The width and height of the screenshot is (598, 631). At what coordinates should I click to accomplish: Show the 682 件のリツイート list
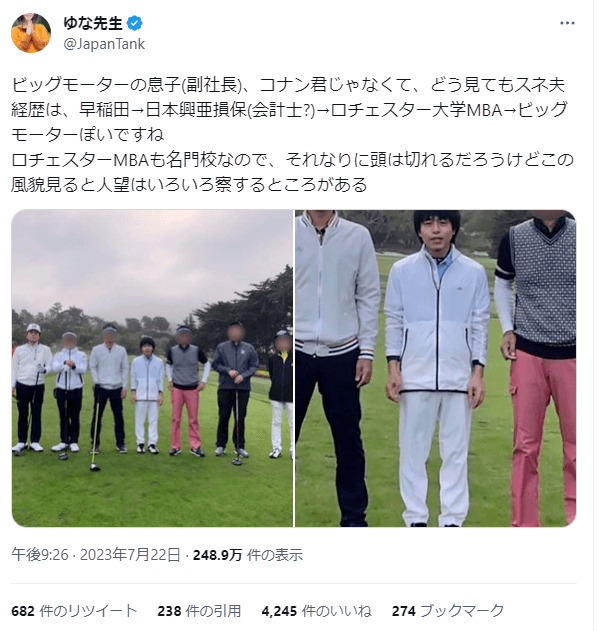point(74,611)
